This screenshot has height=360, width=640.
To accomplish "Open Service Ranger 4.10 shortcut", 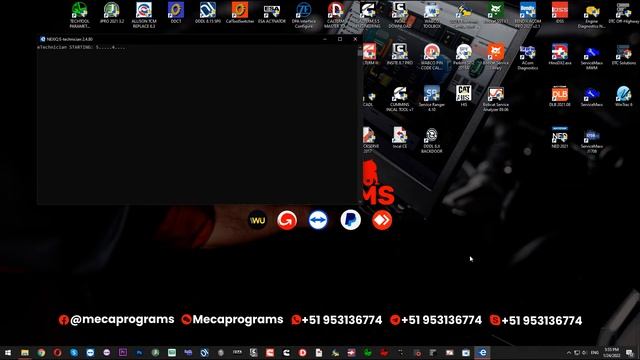I will 431,98.
